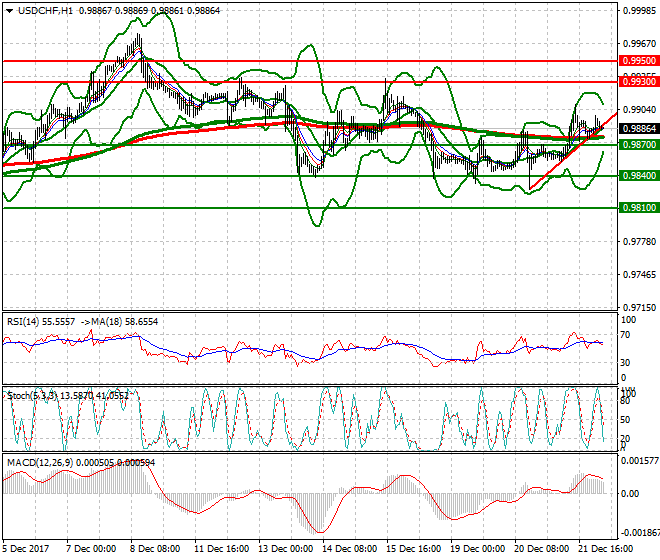Click the 0.99985 price axis value
The height and width of the screenshot is (560, 660).
[x=639, y=11]
